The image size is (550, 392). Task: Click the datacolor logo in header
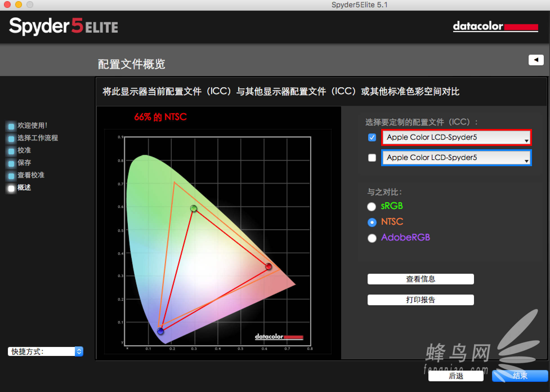495,27
